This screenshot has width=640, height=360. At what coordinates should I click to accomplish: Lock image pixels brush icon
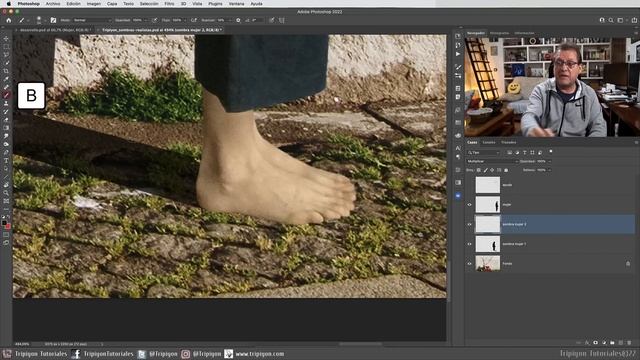(x=485, y=170)
